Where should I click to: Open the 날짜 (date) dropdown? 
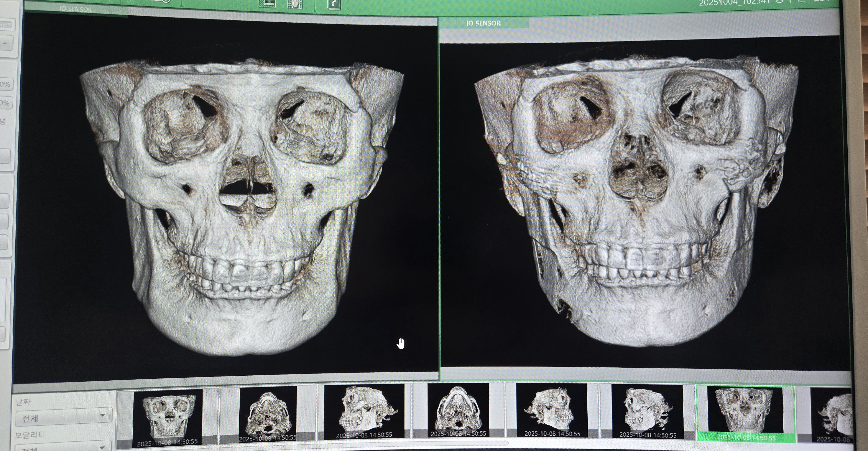pyautogui.click(x=64, y=417)
